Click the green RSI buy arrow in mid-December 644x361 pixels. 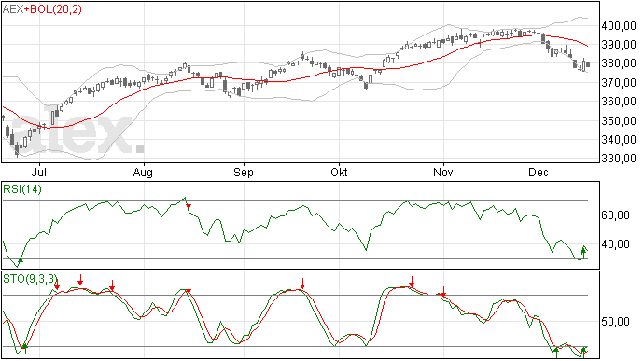tap(582, 253)
